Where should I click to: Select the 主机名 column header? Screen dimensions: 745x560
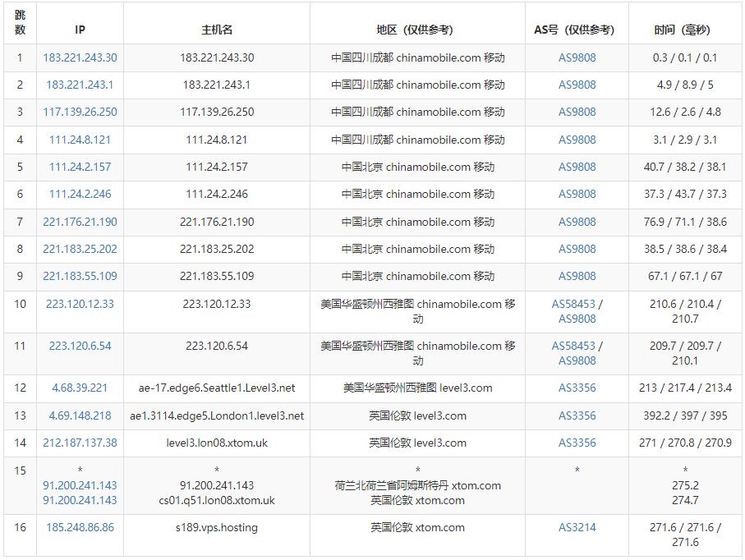[217, 30]
